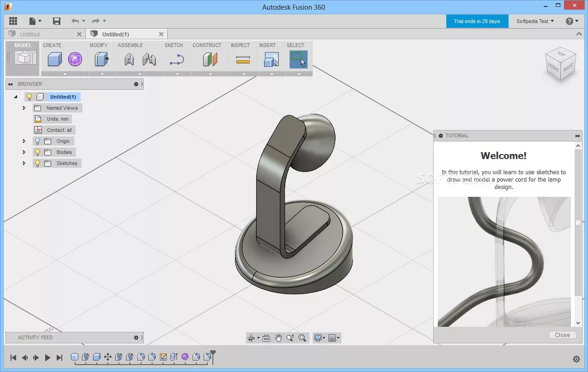
Task: Open the Softpedia Test account dropdown
Action: click(535, 21)
